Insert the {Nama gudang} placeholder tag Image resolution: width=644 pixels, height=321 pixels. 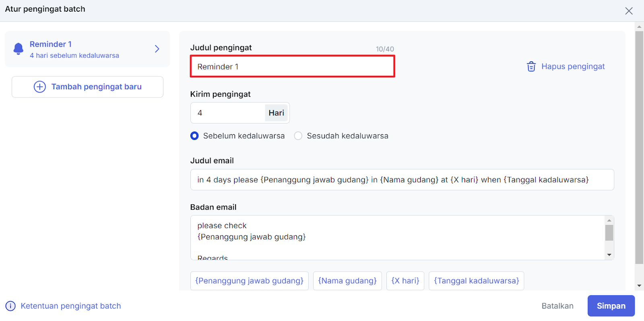pos(347,281)
